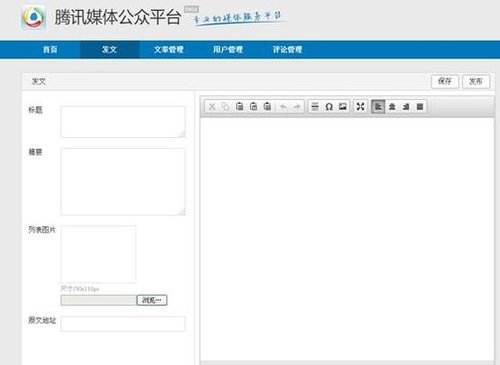Click the Tencent logo icon
Image resolution: width=500 pixels, height=365 pixels.
point(33,17)
